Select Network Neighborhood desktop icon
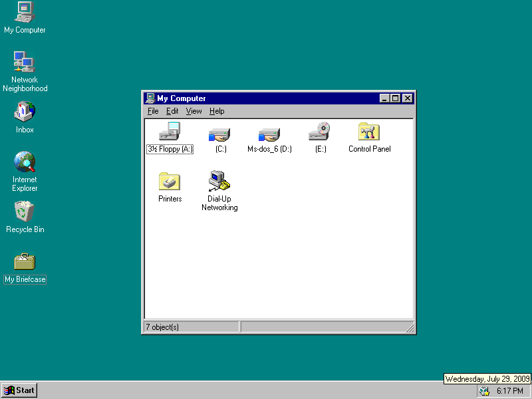The image size is (532, 399). (25, 62)
